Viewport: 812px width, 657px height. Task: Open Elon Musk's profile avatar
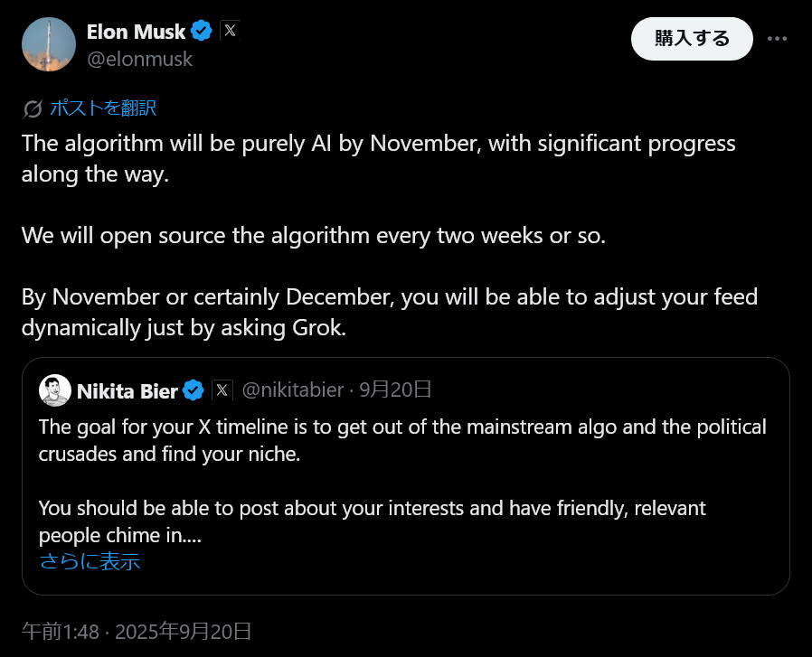[48, 44]
